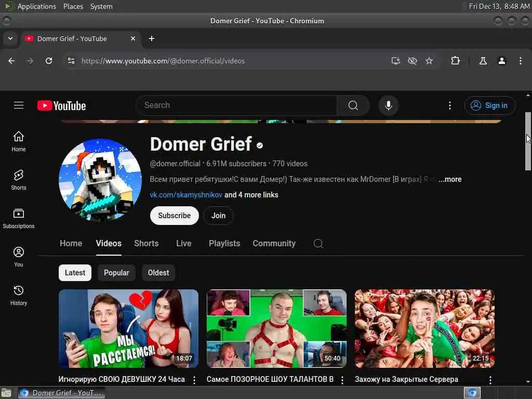Image resolution: width=532 pixels, height=399 pixels.
Task: Expand the tab search dropdown arrow
Action: (x=10, y=38)
